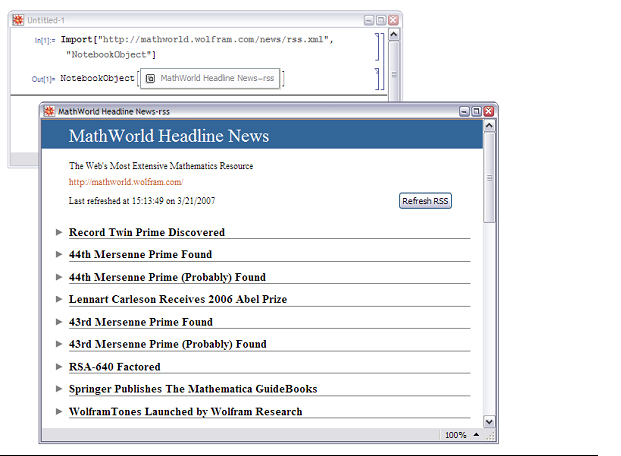Screen dimensions: 621x456
Task: Open the mathworld.wolfram.com link
Action: click(126, 182)
